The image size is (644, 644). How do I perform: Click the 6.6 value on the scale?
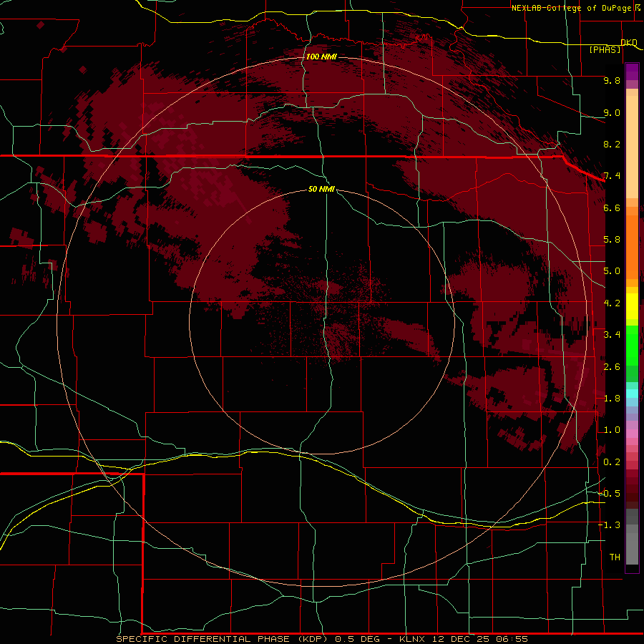(x=612, y=208)
